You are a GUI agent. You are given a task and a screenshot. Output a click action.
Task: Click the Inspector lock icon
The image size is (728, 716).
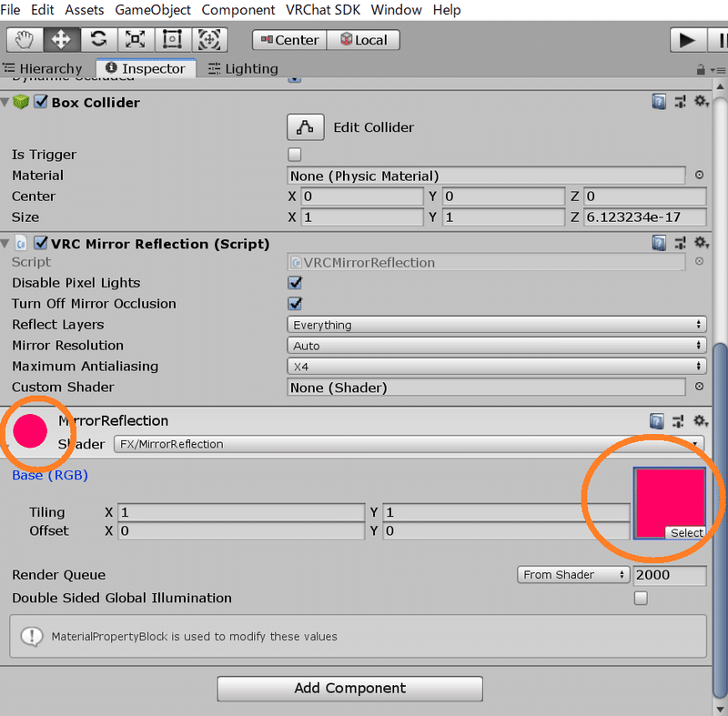click(701, 70)
